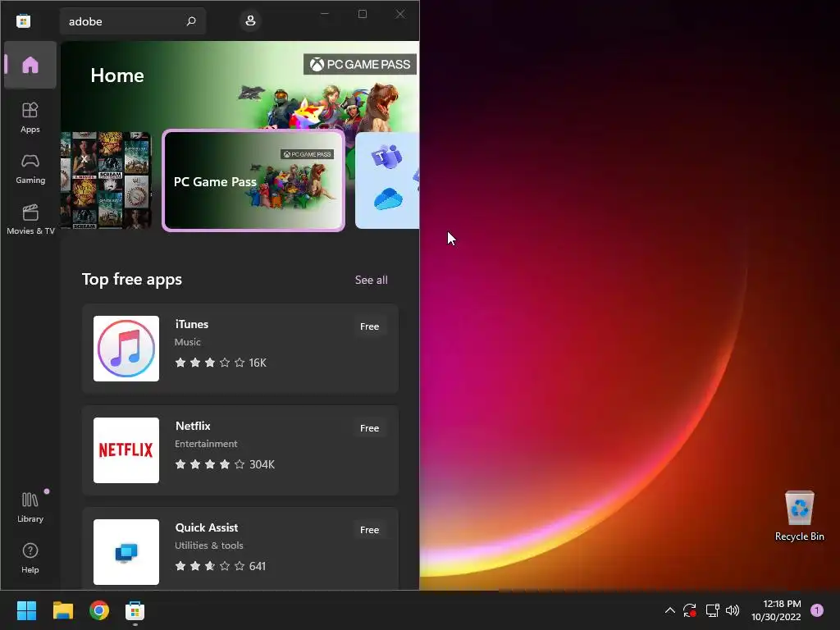Open the Library section

pos(30,507)
